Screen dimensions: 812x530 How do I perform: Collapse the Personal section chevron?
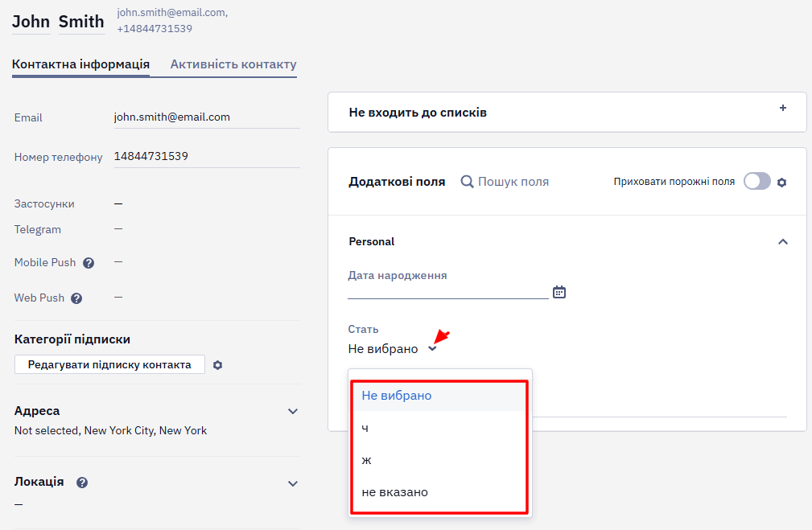(x=783, y=242)
